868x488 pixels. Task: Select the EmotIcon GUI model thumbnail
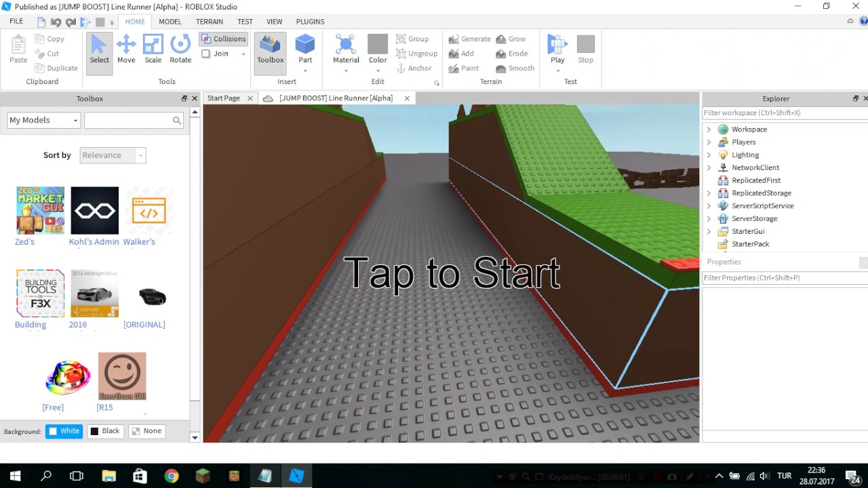122,376
